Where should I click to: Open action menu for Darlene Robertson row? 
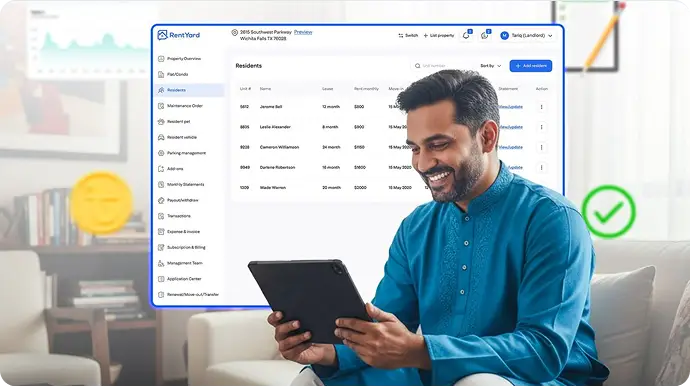click(542, 168)
